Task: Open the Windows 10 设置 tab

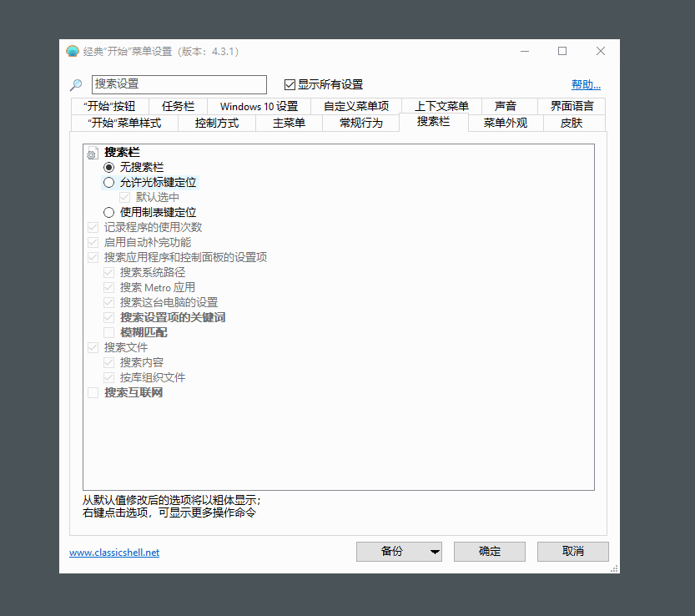Action: 259,105
